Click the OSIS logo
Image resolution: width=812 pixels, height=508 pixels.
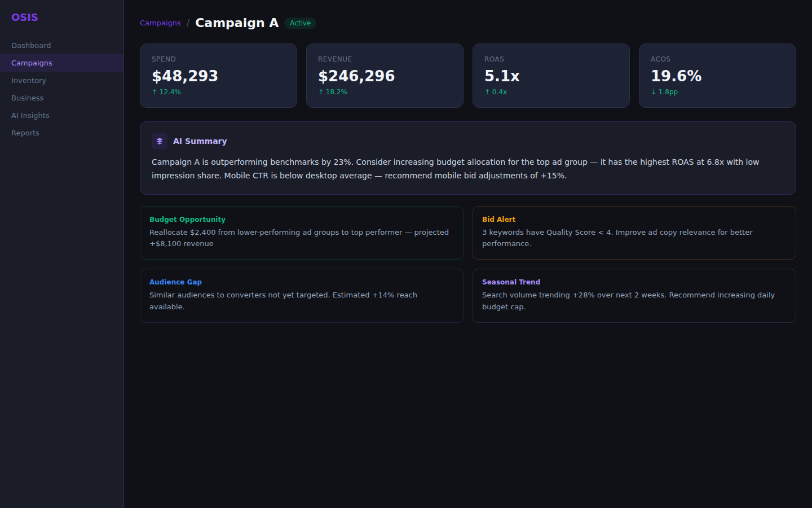(25, 17)
